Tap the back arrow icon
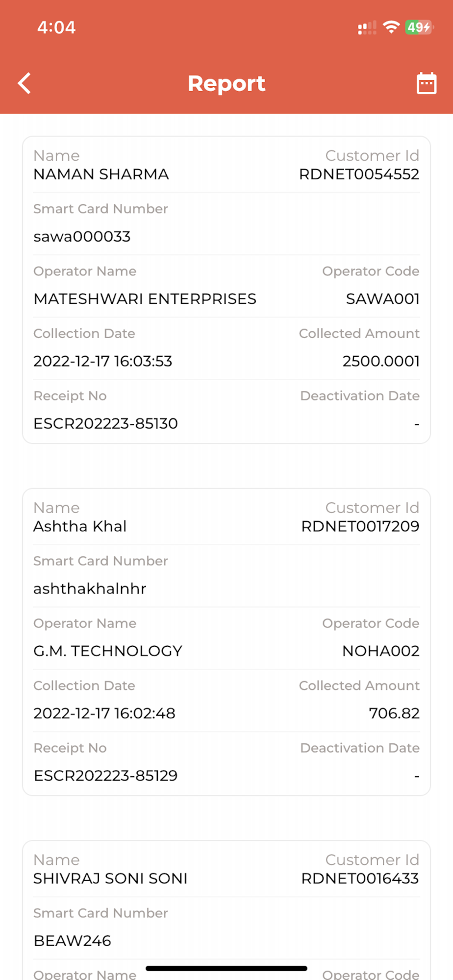This screenshot has height=980, width=453. coord(25,83)
